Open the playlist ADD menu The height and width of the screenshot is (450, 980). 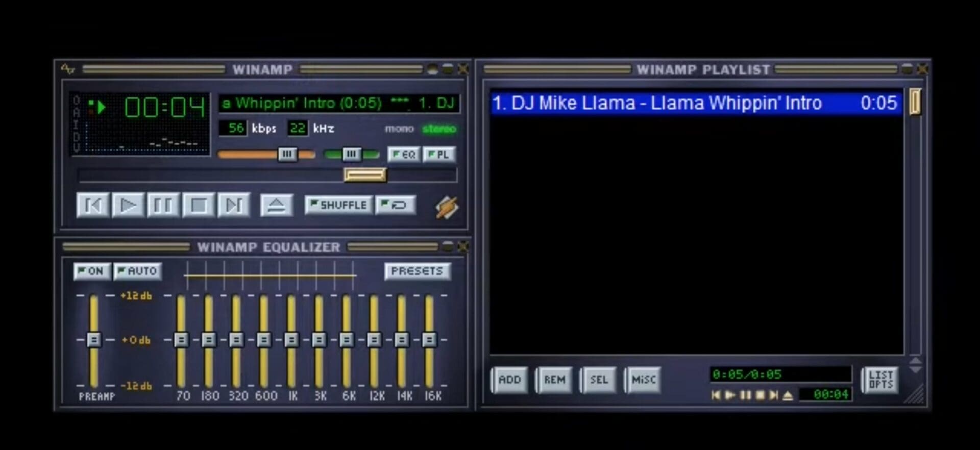(509, 380)
